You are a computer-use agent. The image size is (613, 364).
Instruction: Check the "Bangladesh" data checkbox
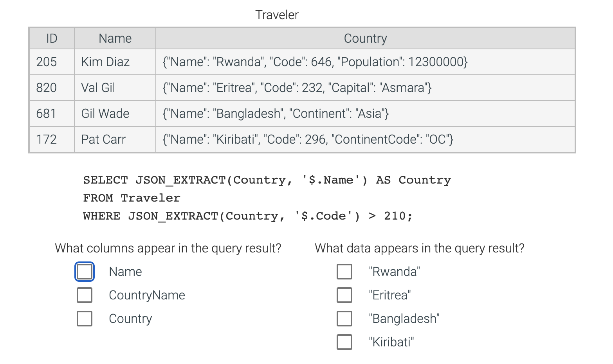[344, 319]
